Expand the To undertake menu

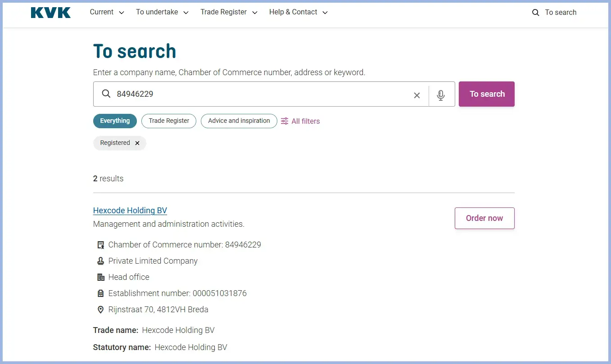tap(162, 12)
